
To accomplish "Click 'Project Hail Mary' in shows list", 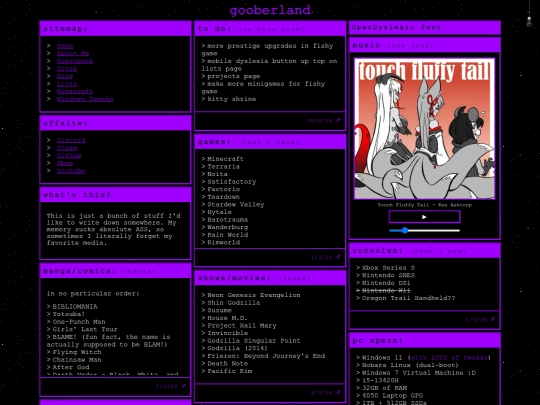I will 241,325.
